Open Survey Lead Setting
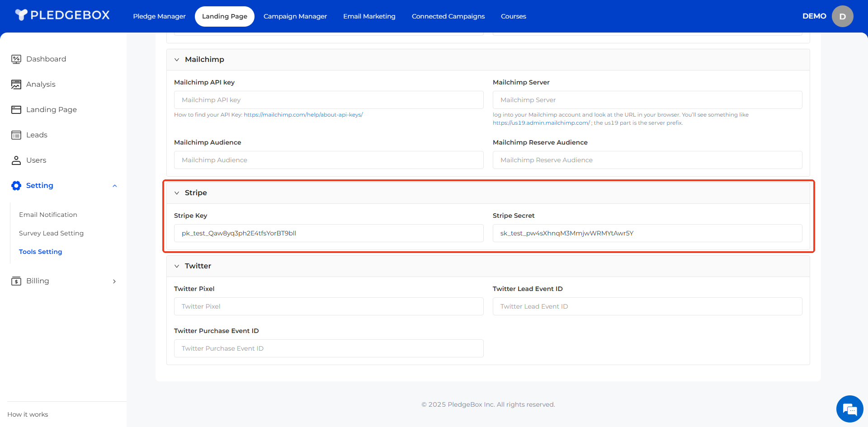Screen dimensions: 868x427 click(51, 233)
